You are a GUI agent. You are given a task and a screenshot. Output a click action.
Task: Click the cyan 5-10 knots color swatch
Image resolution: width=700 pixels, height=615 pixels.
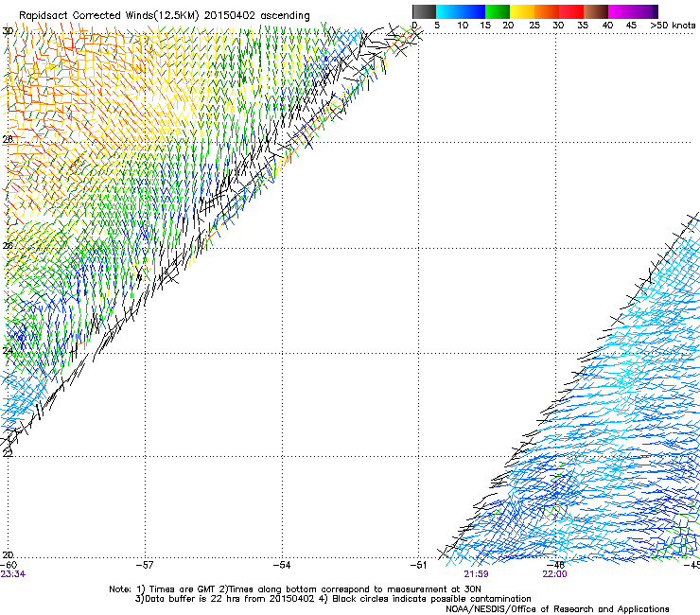tap(448, 11)
